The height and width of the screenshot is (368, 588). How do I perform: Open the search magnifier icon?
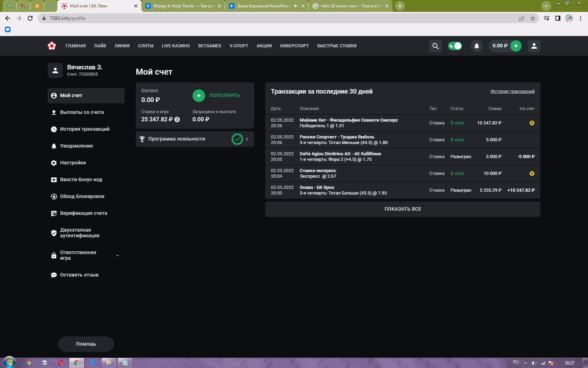435,46
